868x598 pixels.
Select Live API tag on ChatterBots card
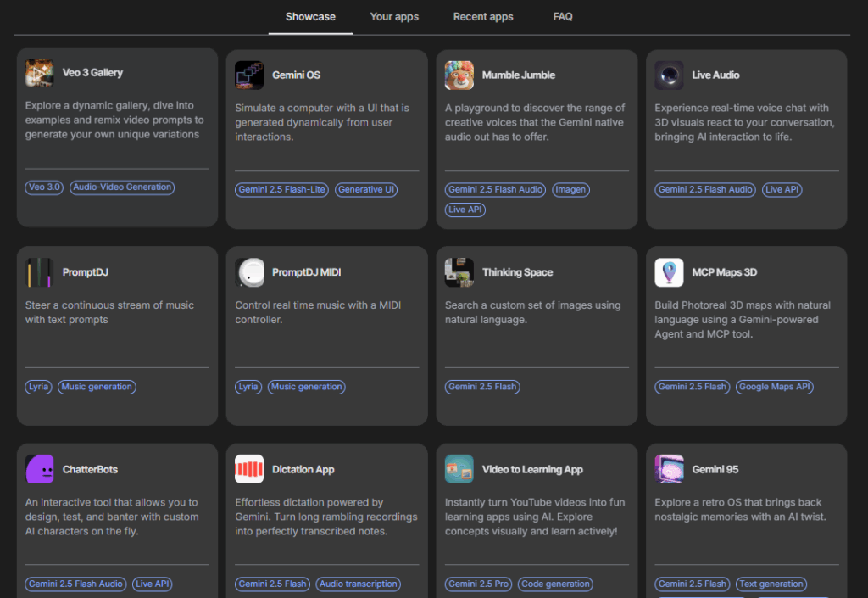coord(153,584)
